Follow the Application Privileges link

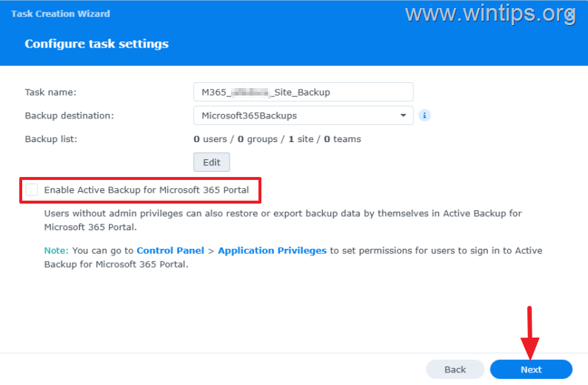(272, 250)
